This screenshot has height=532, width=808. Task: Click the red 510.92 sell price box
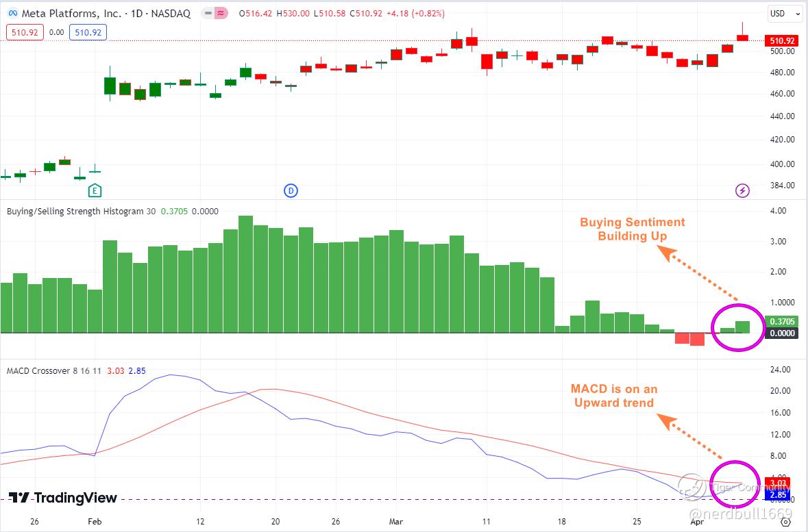point(25,32)
